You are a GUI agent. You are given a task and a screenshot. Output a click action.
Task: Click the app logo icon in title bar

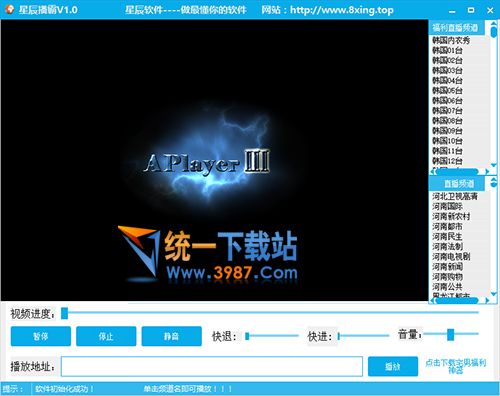click(10, 9)
